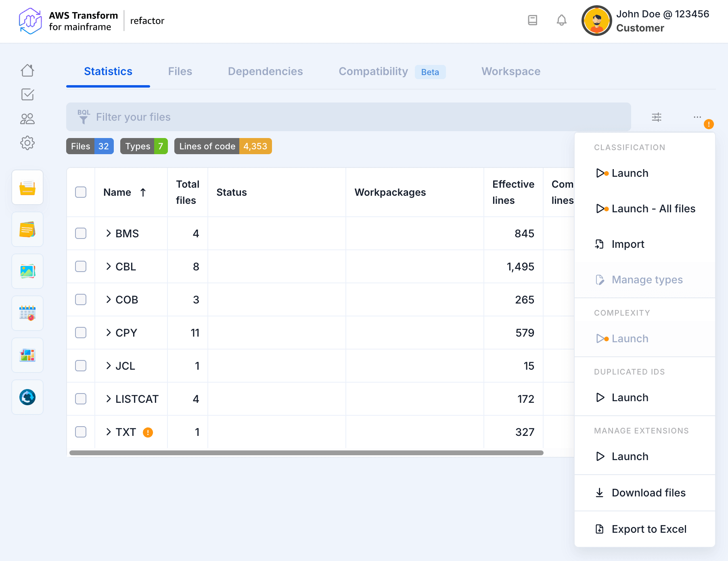
Task: Open the users group sidebar icon
Action: tap(27, 119)
